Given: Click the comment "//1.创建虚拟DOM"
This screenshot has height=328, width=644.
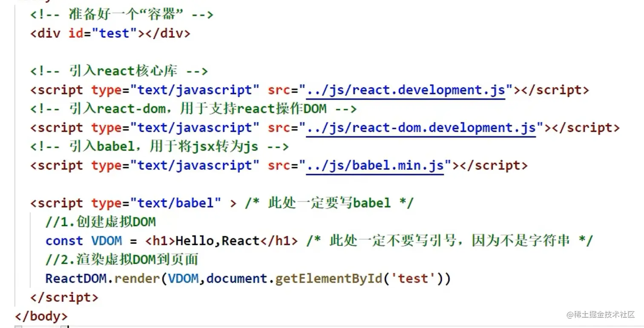Looking at the screenshot, I should 101,222.
